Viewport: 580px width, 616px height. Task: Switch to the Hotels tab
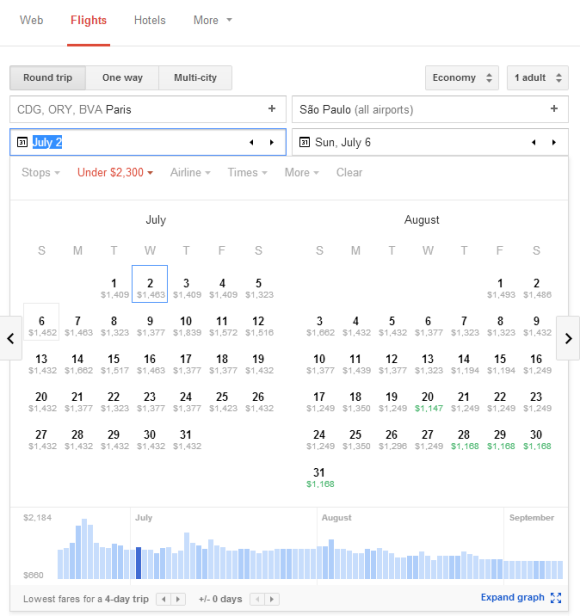[150, 20]
